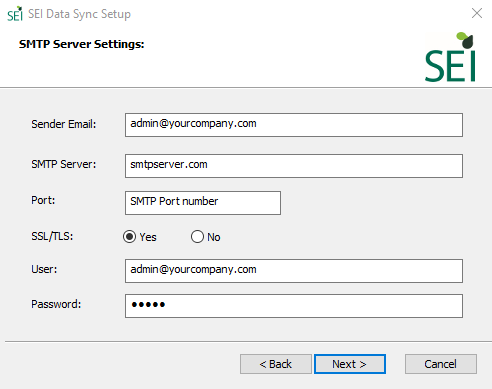Click the Next > button
The height and width of the screenshot is (389, 492).
[x=350, y=364]
